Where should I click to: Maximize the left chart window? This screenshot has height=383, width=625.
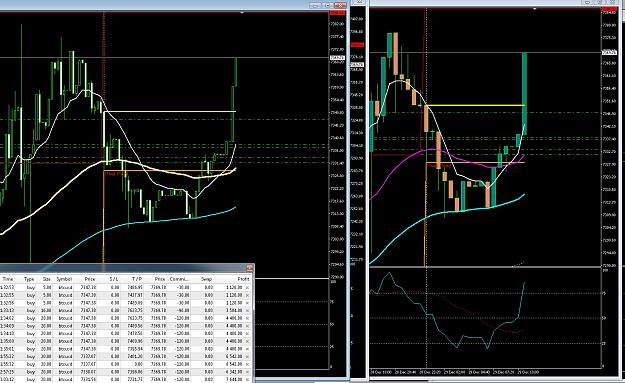[x=327, y=5]
